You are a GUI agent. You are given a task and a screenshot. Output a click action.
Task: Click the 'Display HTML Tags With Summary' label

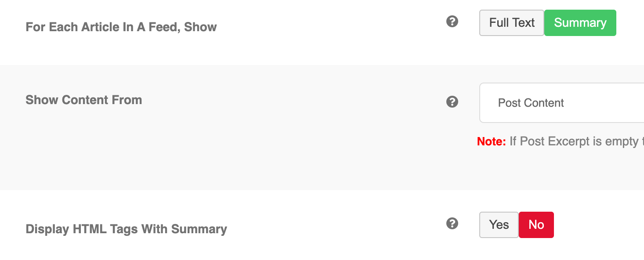point(127,229)
